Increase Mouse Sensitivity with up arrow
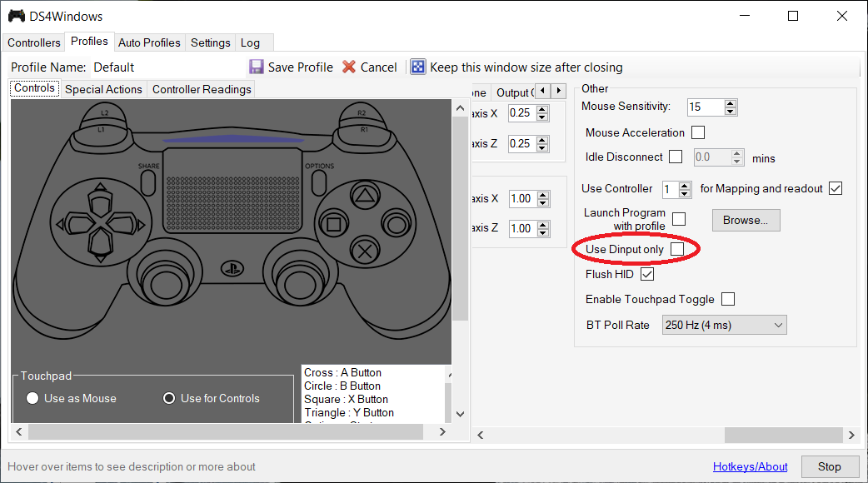This screenshot has height=483, width=868. (731, 103)
